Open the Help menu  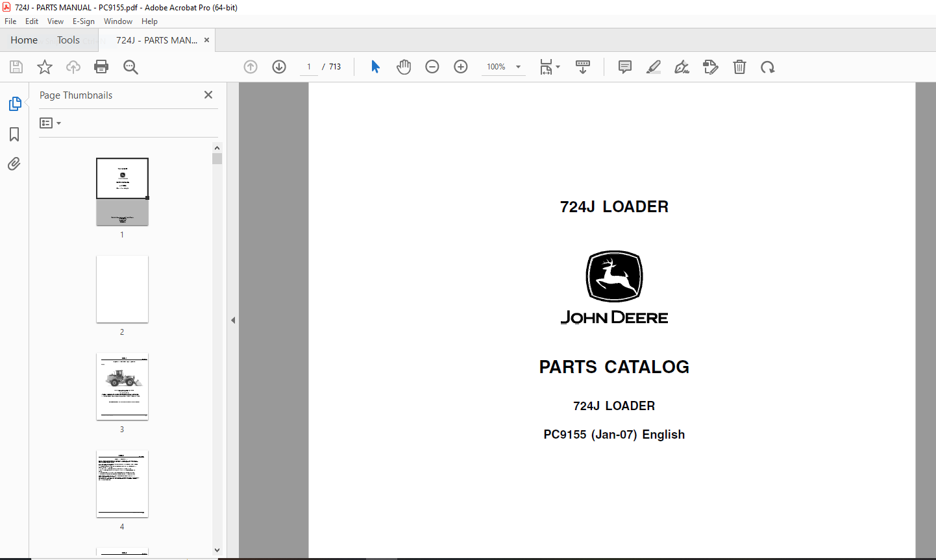coord(149,21)
